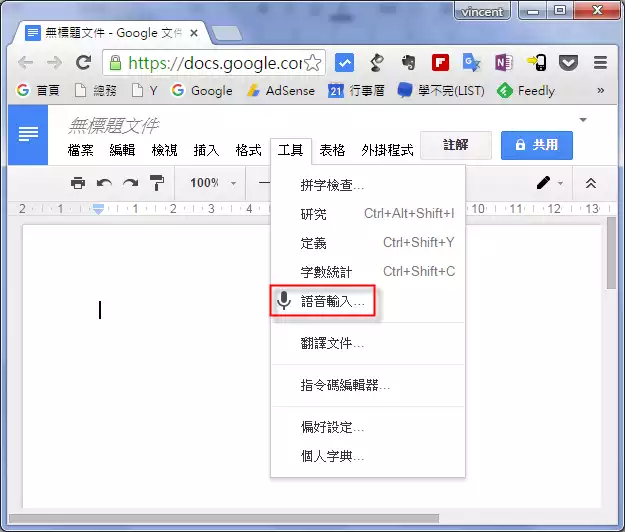The image size is (625, 532).
Task: Expand the editing mode dropdown arrow
Action: point(560,183)
